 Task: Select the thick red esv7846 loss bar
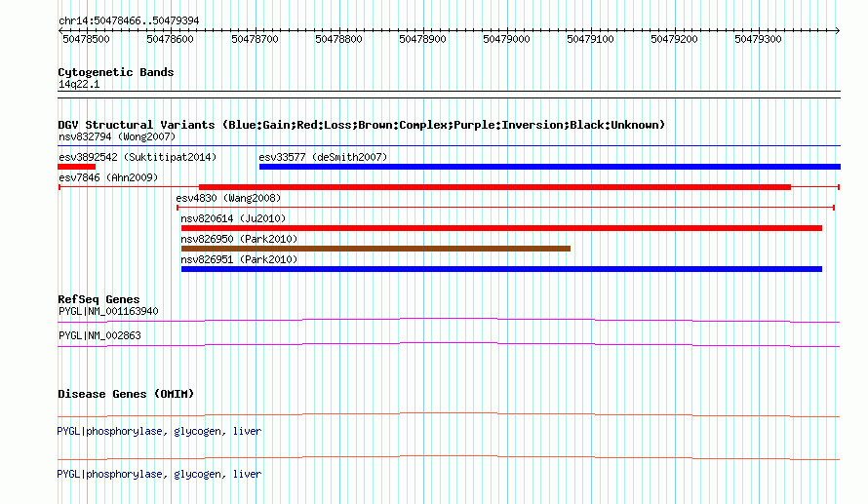pos(494,187)
